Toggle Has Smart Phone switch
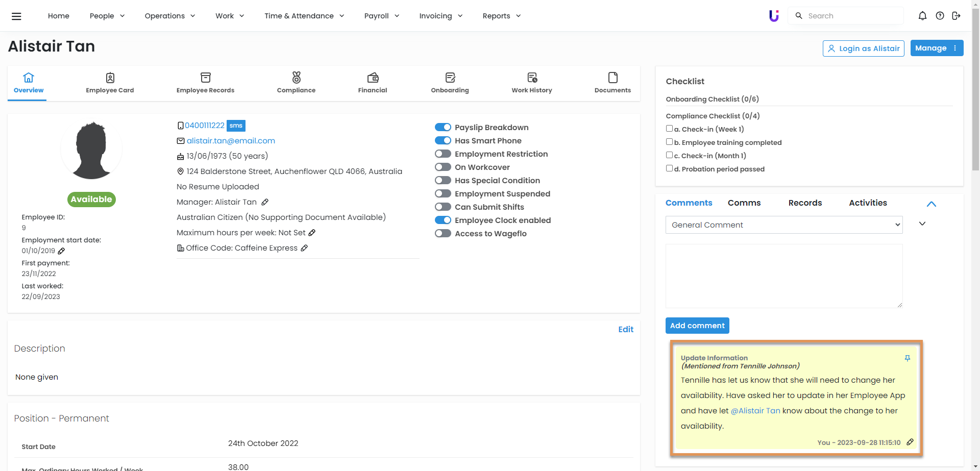 pos(443,141)
